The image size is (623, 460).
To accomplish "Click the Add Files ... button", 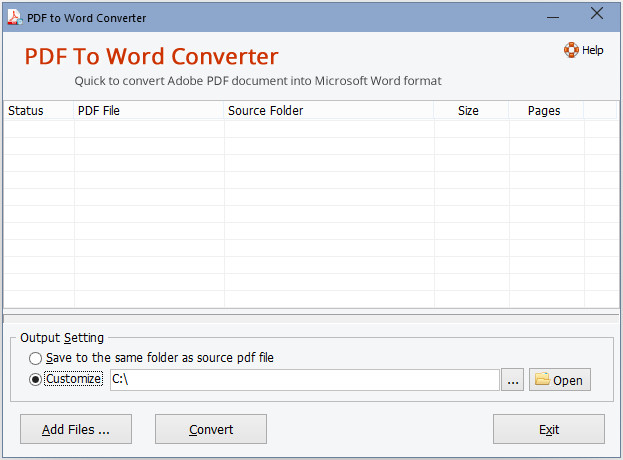I will coord(76,429).
